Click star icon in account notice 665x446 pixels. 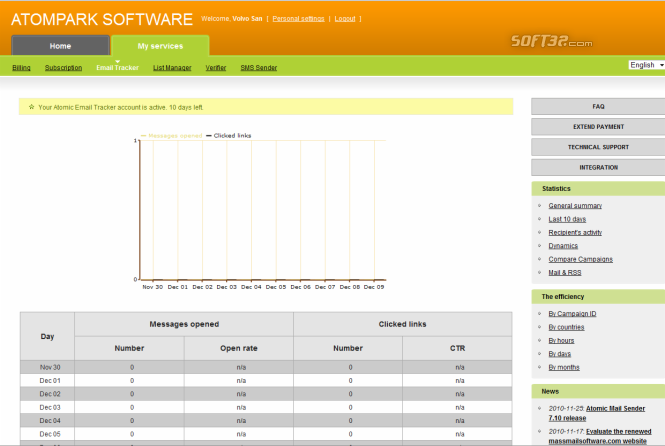(31, 107)
